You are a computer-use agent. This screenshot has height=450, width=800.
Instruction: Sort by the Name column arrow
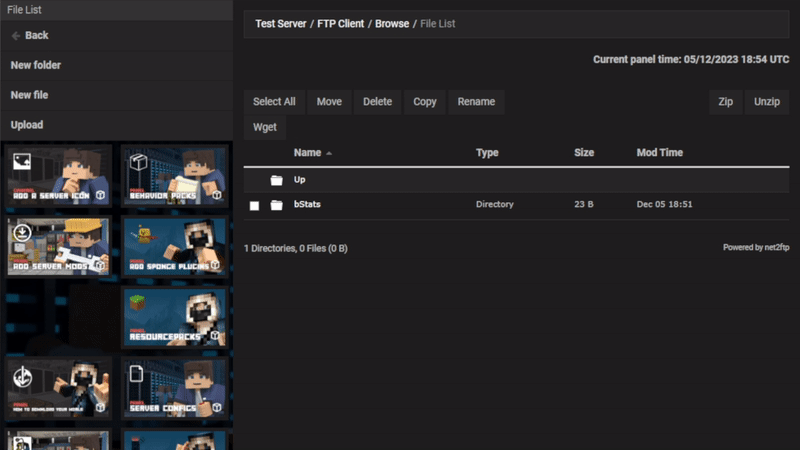tap(329, 153)
